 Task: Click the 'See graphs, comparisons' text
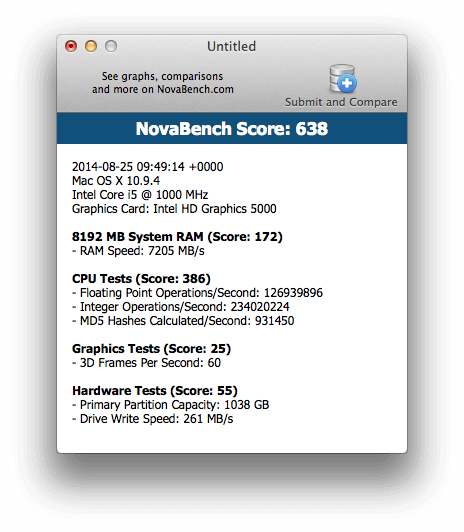pyautogui.click(x=162, y=76)
